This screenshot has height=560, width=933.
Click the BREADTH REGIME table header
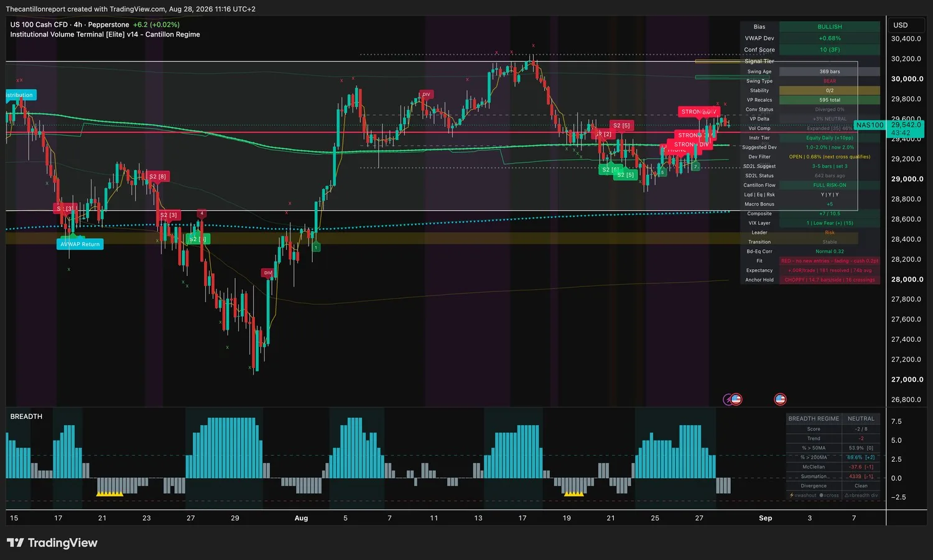[x=814, y=419]
